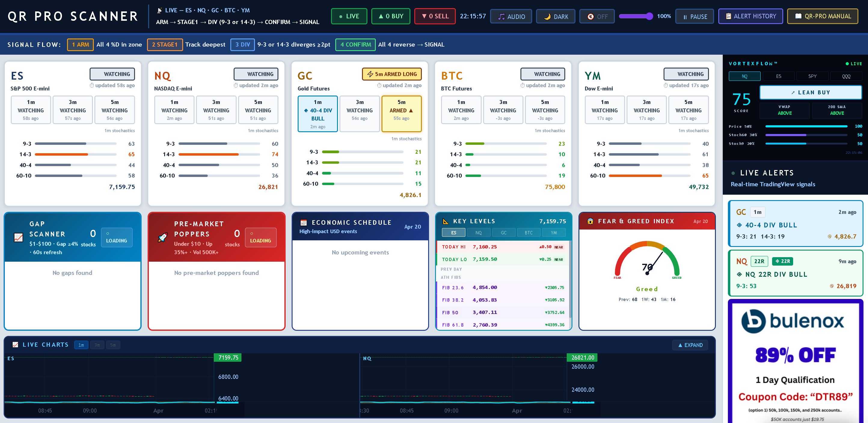The width and height of the screenshot is (868, 423).
Task: Select the 3m live charts timeframe
Action: coord(97,345)
